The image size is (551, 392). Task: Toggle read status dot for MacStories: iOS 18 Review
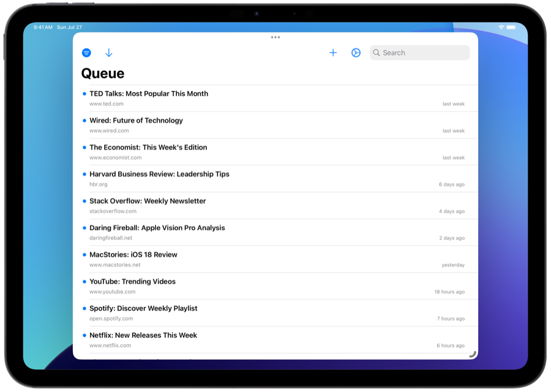tap(84, 255)
